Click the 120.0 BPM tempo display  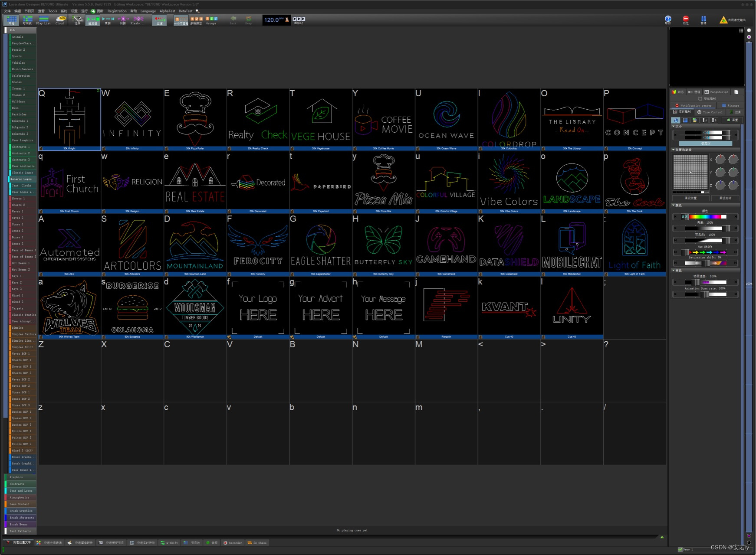274,20
